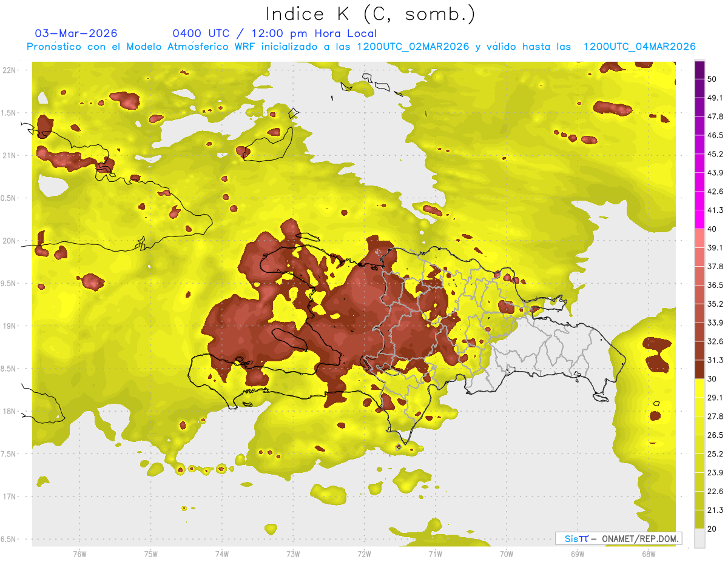
Task: Click the '30' colorbar label
Action: (x=713, y=379)
